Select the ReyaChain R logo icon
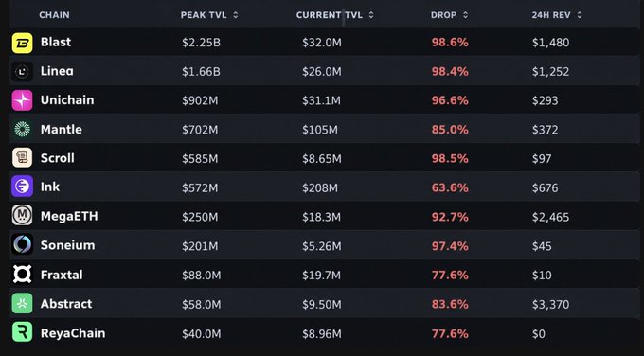 (22, 331)
